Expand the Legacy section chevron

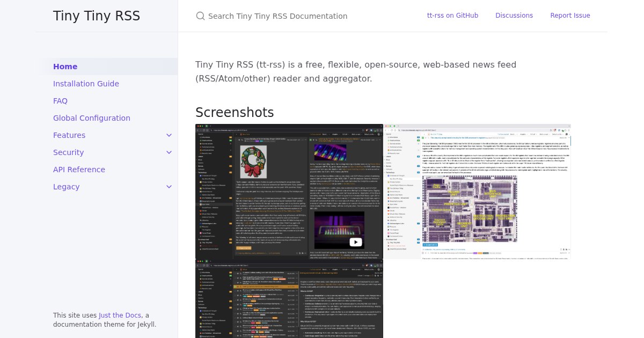click(169, 187)
